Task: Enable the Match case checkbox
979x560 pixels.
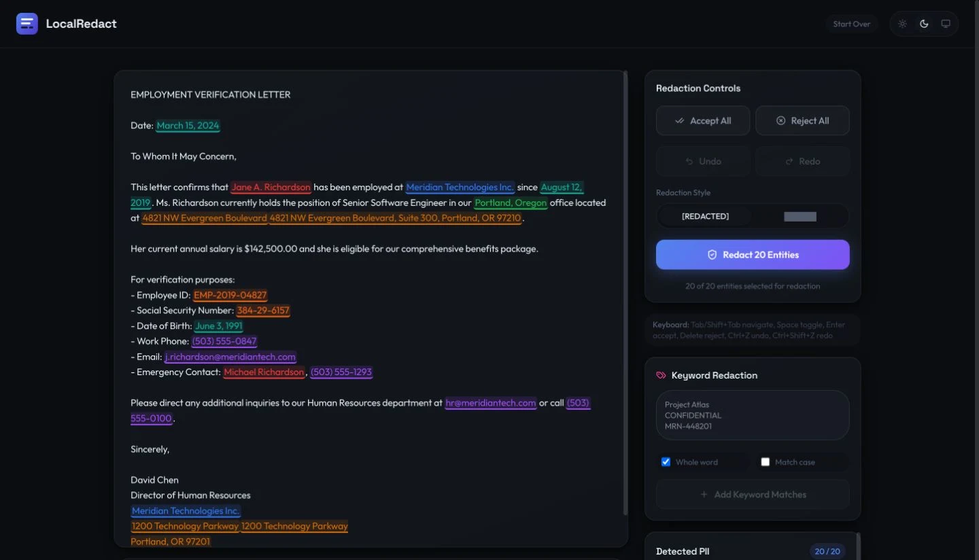Action: (766, 462)
